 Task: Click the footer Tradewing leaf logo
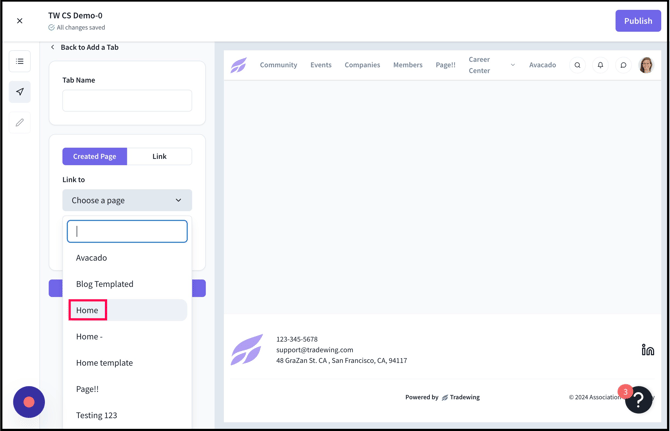tap(247, 350)
